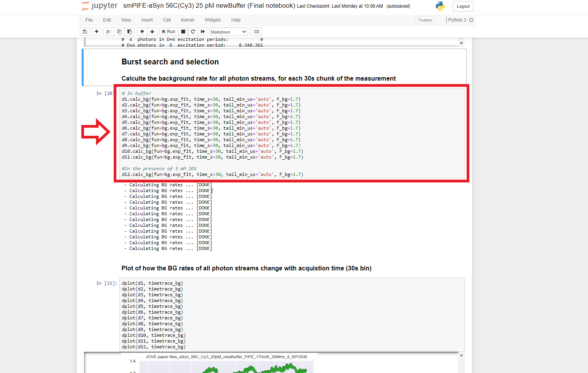Image resolution: width=588 pixels, height=373 pixels.
Task: Select the 'Calculte the background rate' subheading
Action: click(x=259, y=79)
